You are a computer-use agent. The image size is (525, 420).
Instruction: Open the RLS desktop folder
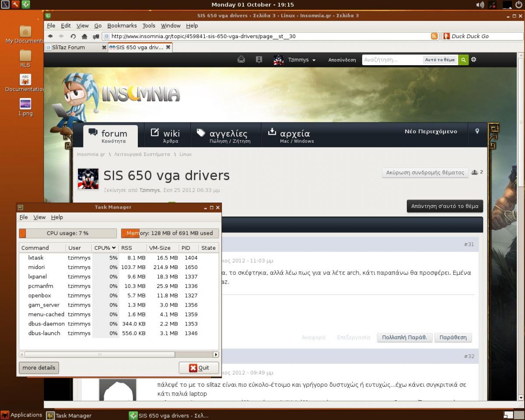[x=25, y=59]
